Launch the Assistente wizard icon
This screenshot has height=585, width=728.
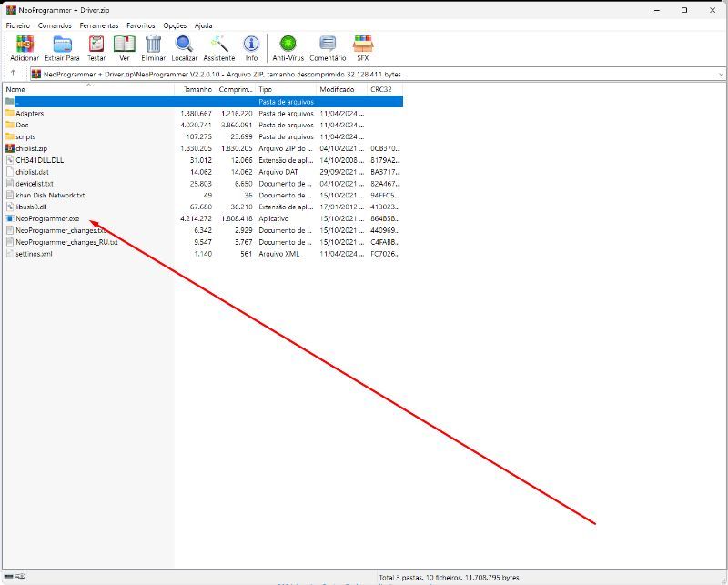[x=219, y=44]
